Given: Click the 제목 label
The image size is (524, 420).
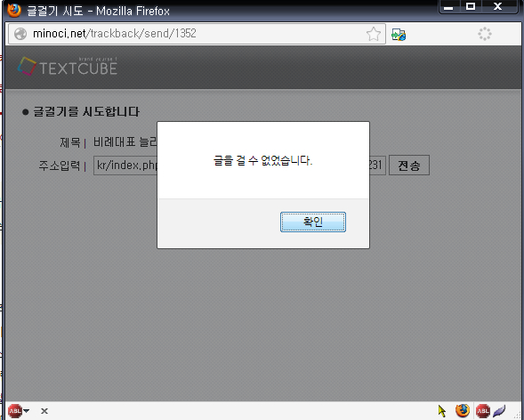Looking at the screenshot, I should (70, 143).
